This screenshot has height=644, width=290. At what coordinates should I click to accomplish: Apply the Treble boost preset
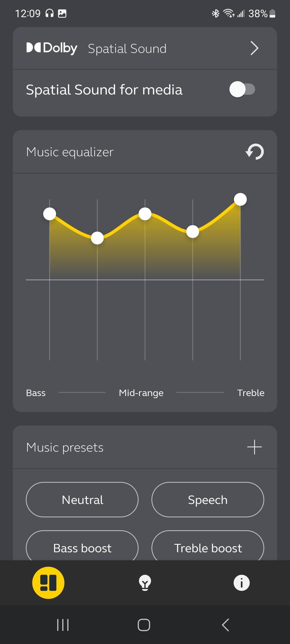click(208, 547)
